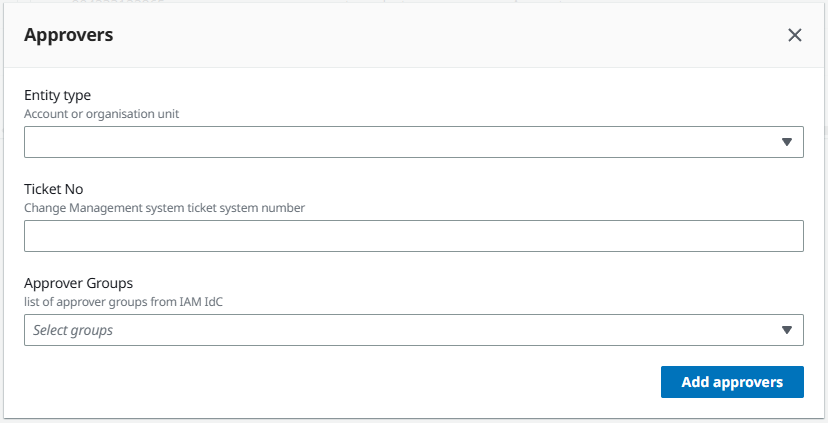
Task: Click the middle of the Entity type combo box
Action: [413, 142]
